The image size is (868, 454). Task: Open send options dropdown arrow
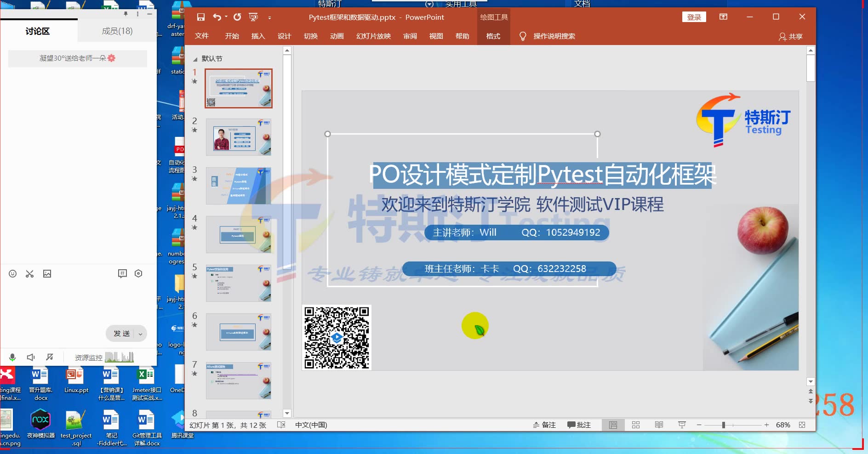[x=140, y=334]
